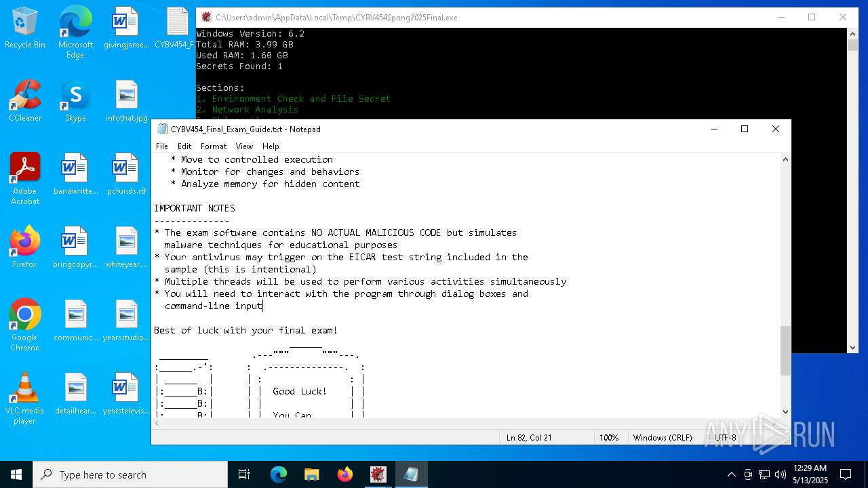Close the Notepad window
The height and width of the screenshot is (488, 868).
[775, 129]
